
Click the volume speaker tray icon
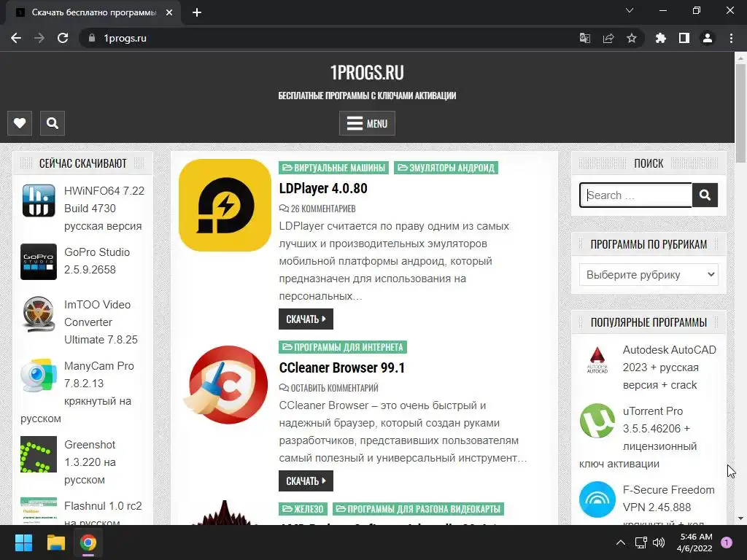(x=659, y=542)
